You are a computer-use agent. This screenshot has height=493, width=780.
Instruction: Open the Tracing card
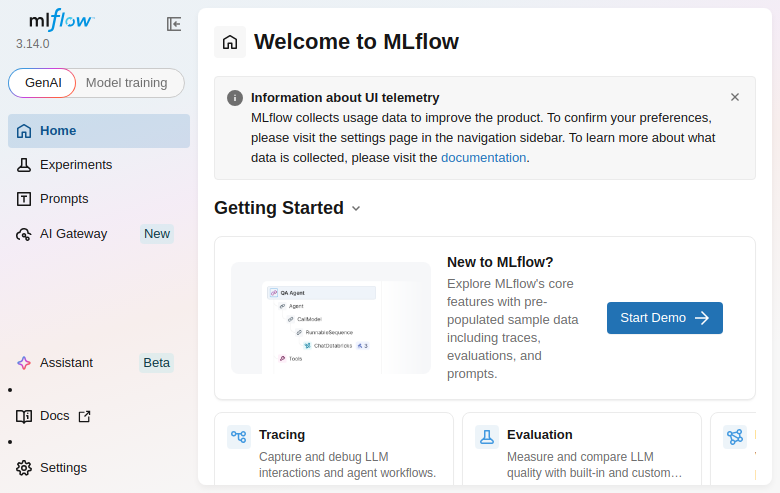(x=334, y=449)
